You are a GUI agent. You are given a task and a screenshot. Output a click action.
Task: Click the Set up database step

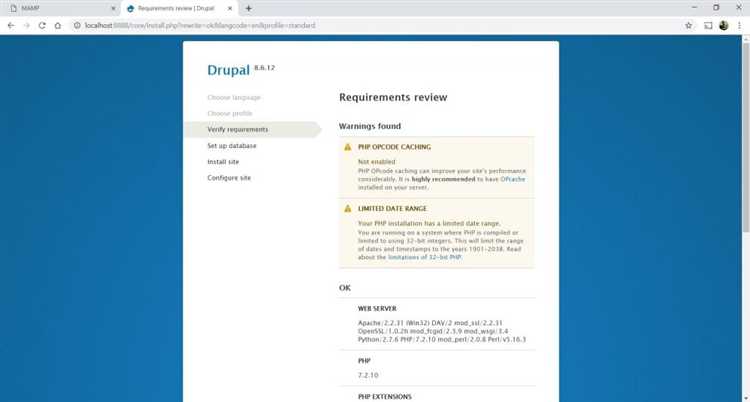[x=232, y=145]
